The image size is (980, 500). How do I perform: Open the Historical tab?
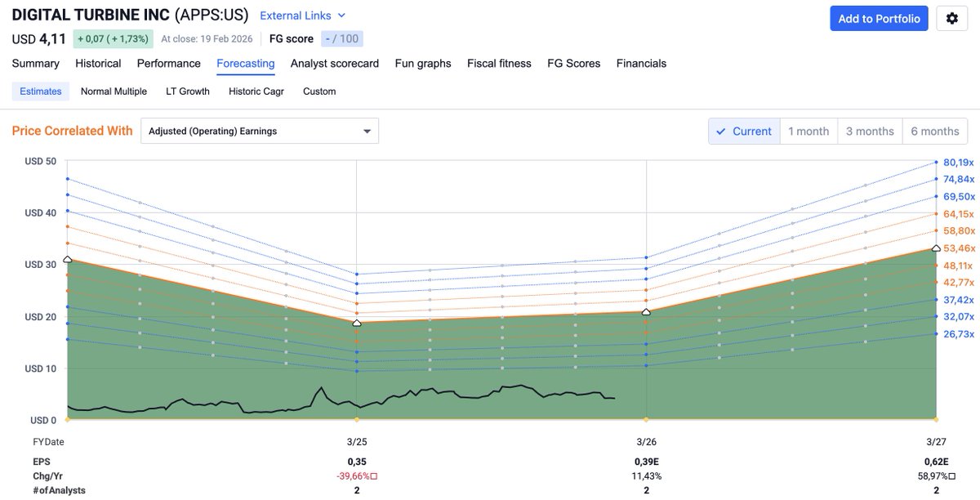98,63
